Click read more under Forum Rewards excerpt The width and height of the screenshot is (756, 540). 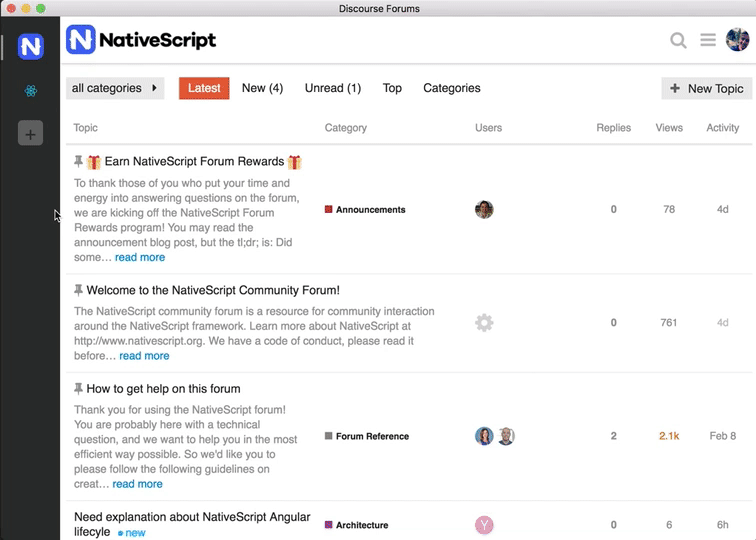[140, 257]
